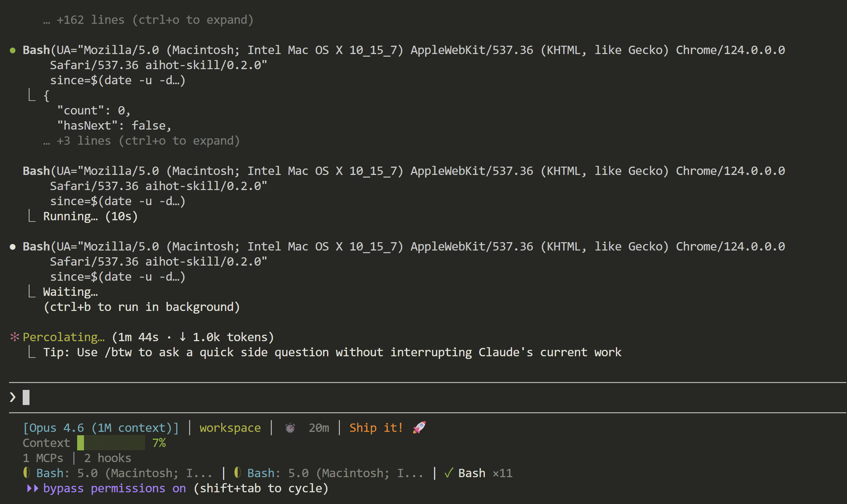Expand the +162 lines collapsed output
The width and height of the screenshot is (847, 504).
click(148, 20)
